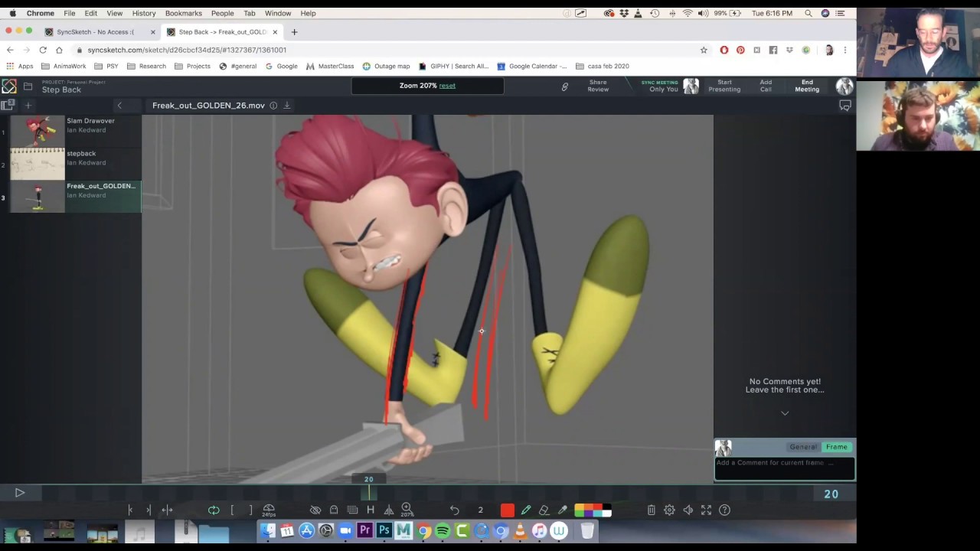The height and width of the screenshot is (551, 980).
Task: Select the green pencil draw tool
Action: pyautogui.click(x=526, y=510)
